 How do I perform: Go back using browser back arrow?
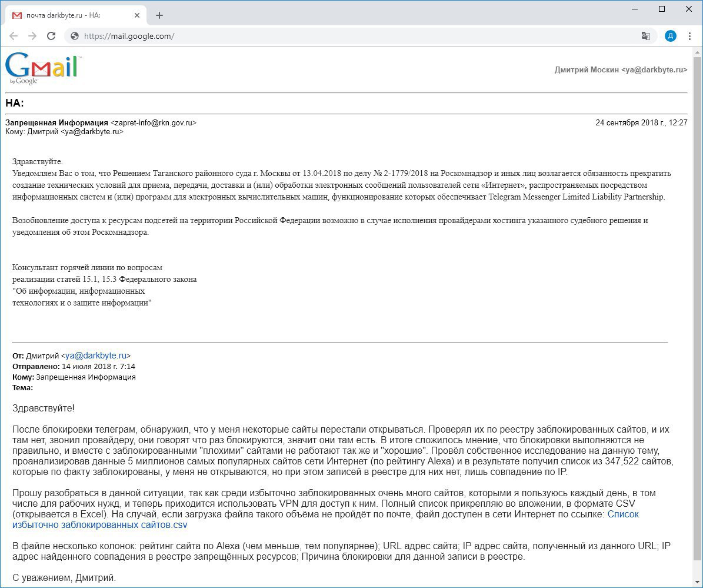14,36
